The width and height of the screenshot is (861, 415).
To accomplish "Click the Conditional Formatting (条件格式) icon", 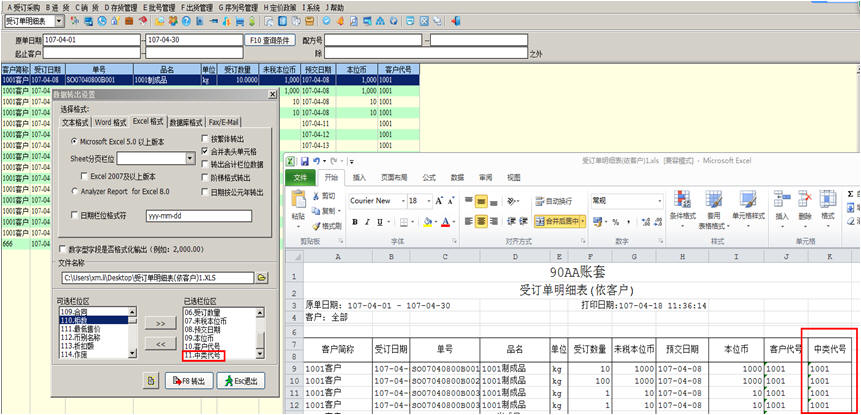I will click(x=682, y=201).
